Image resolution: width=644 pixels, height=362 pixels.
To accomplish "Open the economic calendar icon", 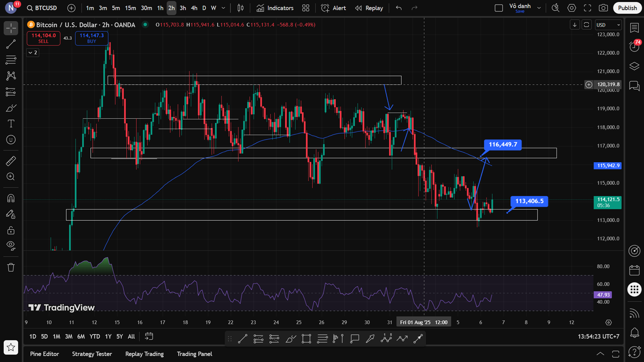I will 634,270.
